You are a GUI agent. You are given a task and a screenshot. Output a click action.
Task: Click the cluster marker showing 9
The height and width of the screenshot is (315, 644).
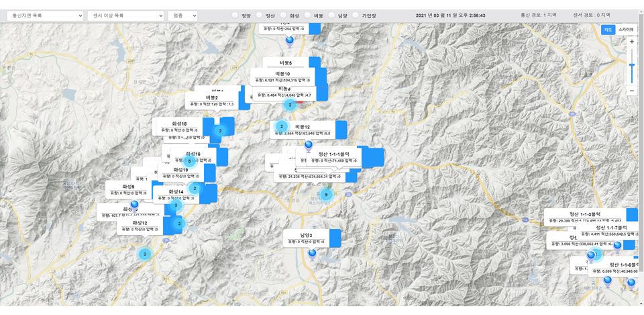327,195
